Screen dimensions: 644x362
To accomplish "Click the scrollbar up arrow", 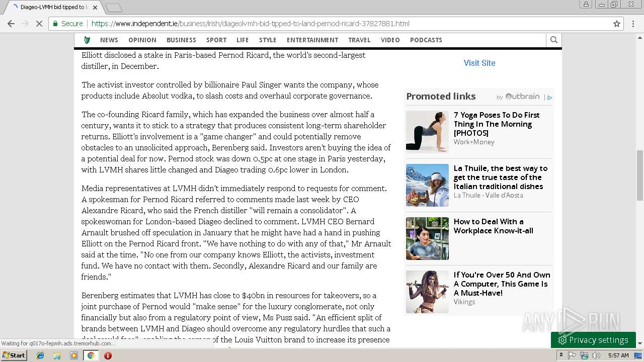I will click(x=640, y=38).
